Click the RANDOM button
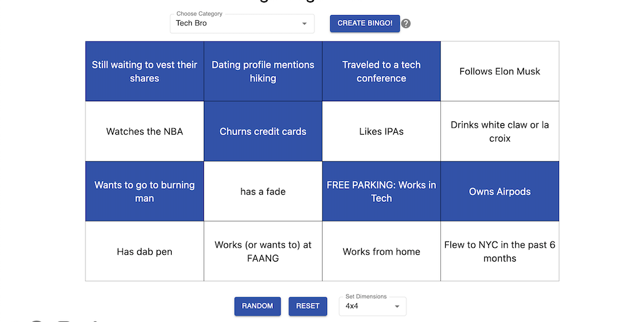The height and width of the screenshot is (322, 644). [x=257, y=306]
